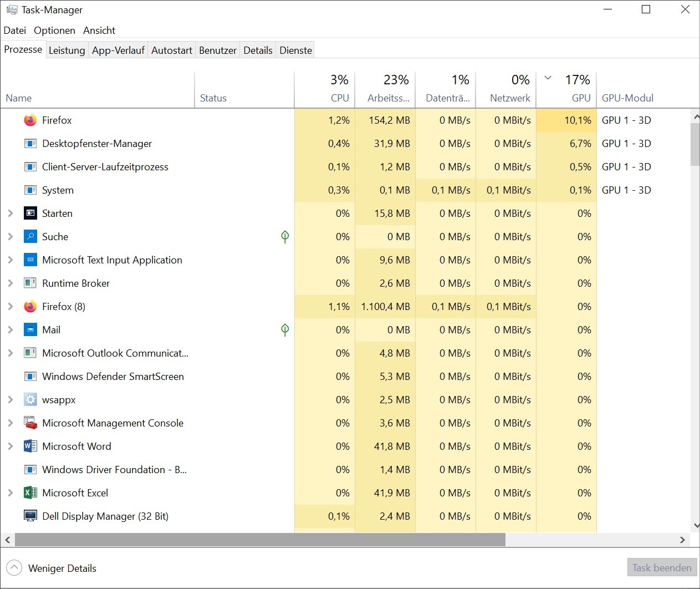Click the Microsoft Word process icon
This screenshot has width=700, height=589.
pyautogui.click(x=30, y=446)
